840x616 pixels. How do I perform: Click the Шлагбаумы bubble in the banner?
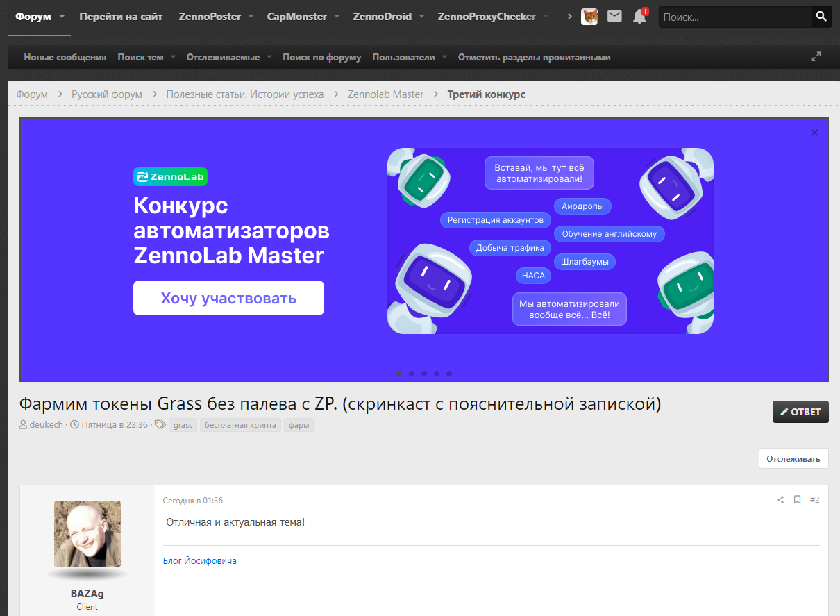point(585,262)
